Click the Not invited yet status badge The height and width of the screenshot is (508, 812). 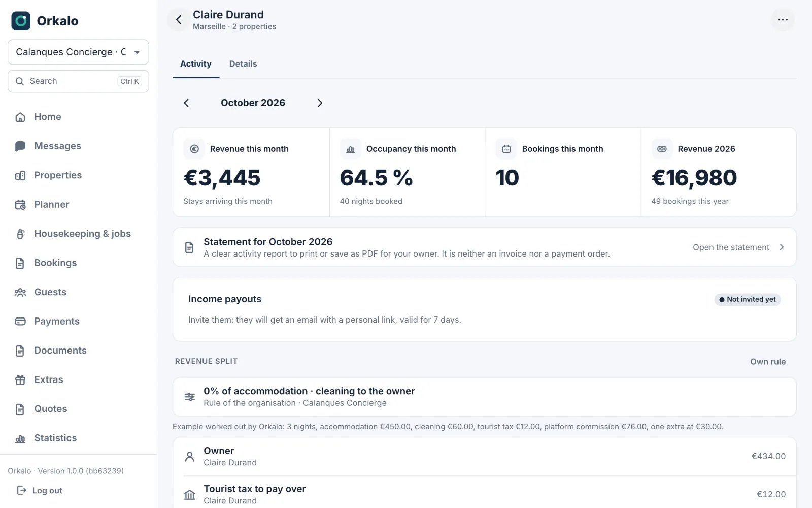[748, 300]
